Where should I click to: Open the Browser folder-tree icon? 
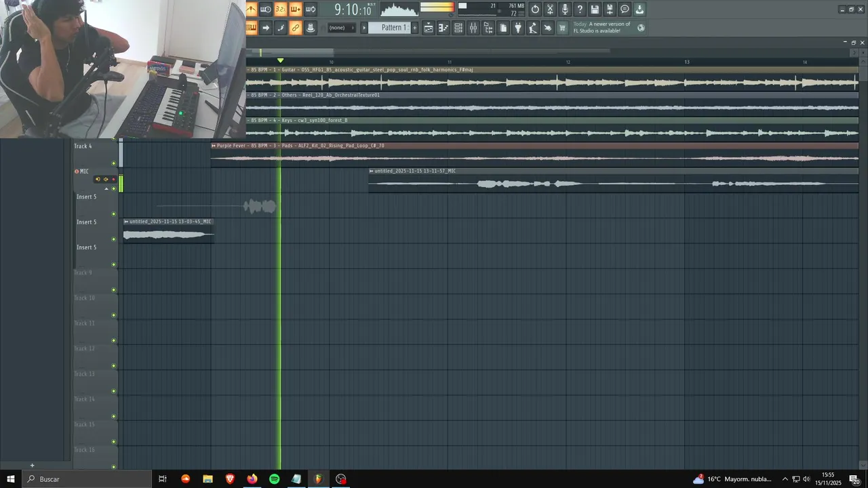point(488,28)
